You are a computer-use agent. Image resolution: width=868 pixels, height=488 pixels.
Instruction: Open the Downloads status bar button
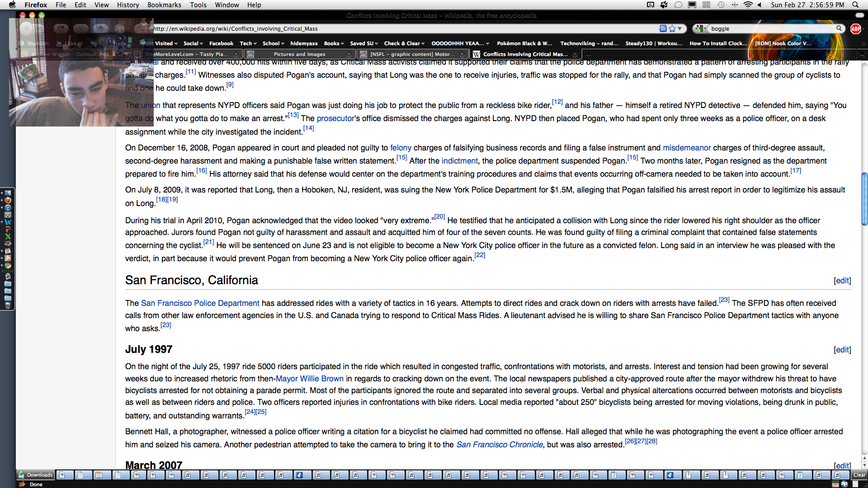tap(36, 475)
